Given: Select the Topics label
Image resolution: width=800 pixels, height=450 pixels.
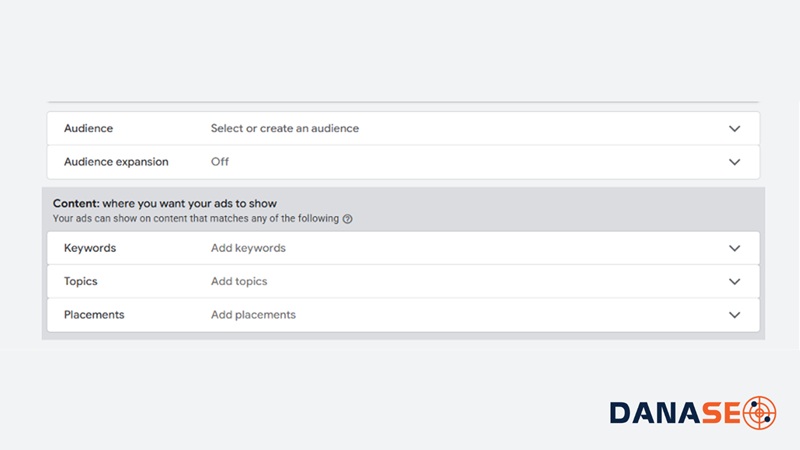Looking at the screenshot, I should point(81,281).
